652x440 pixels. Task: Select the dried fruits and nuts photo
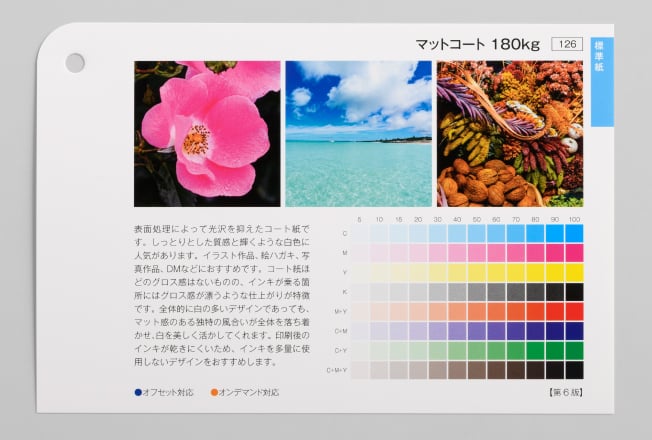coord(509,133)
